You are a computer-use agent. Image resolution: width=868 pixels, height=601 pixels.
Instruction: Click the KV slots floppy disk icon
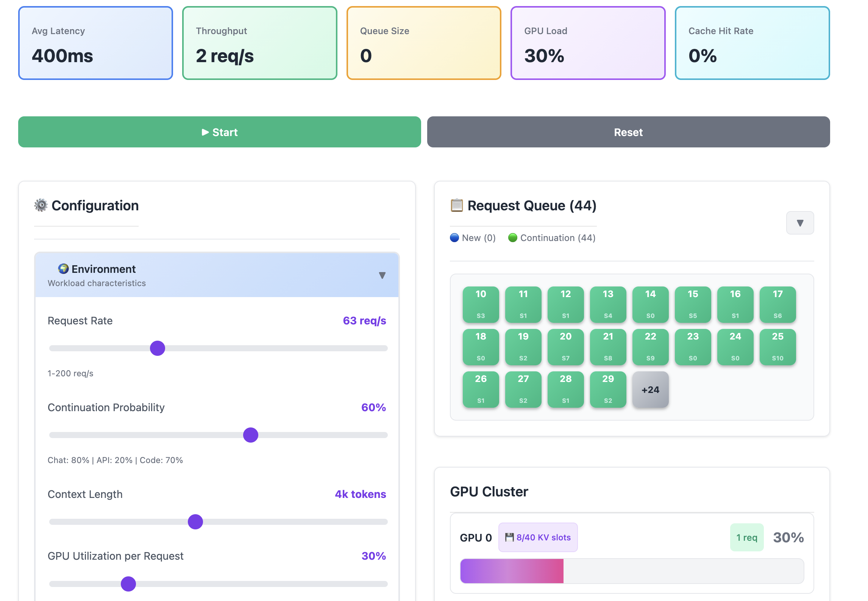coord(509,537)
